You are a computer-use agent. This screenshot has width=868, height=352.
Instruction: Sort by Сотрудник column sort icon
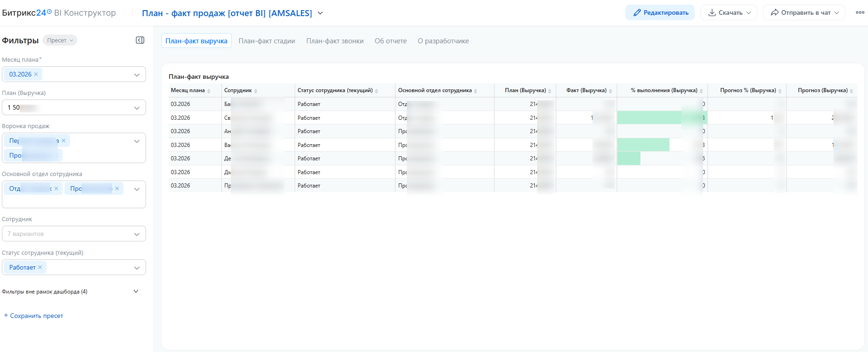click(256, 91)
